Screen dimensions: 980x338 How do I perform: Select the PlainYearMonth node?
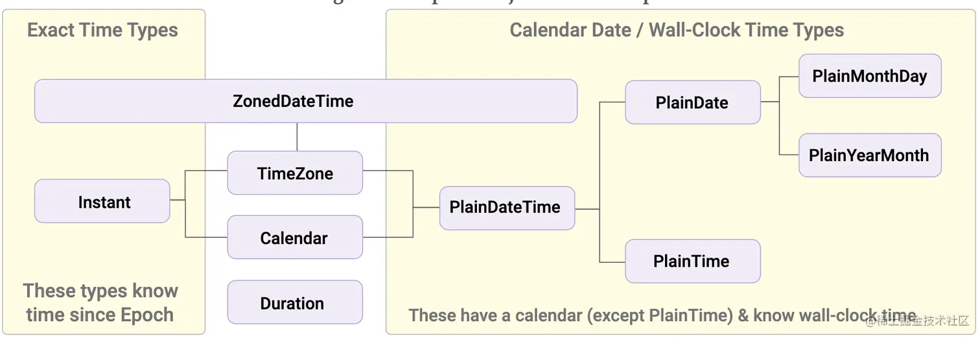[870, 155]
